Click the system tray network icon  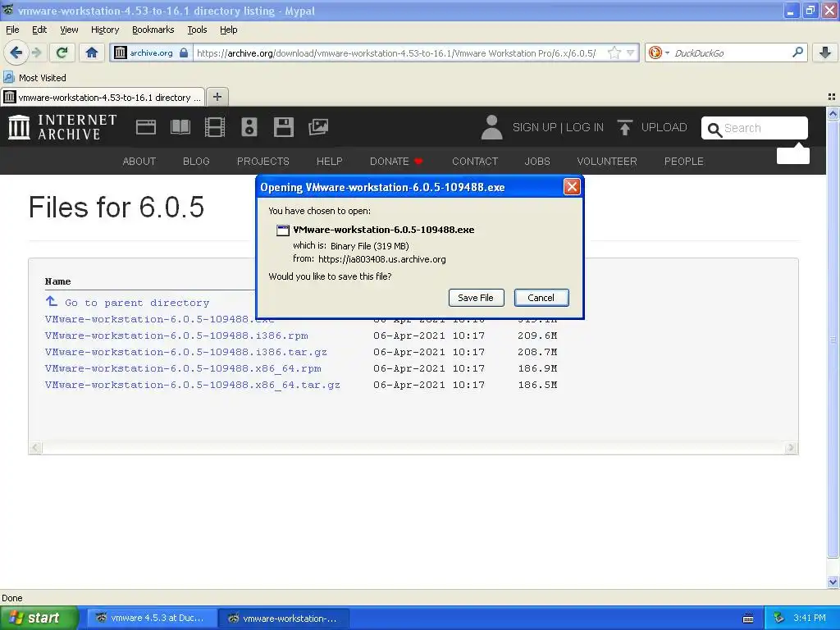click(779, 619)
